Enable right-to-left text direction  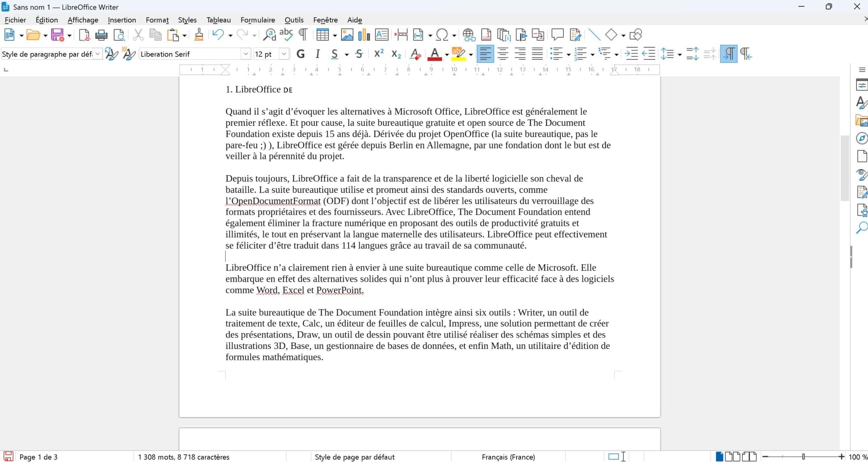(746, 54)
